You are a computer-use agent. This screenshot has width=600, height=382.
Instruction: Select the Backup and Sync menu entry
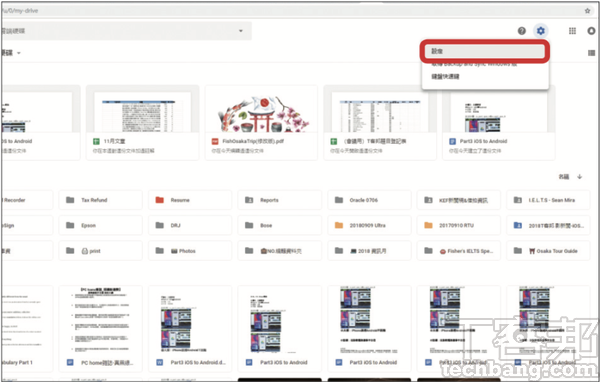coord(485,64)
